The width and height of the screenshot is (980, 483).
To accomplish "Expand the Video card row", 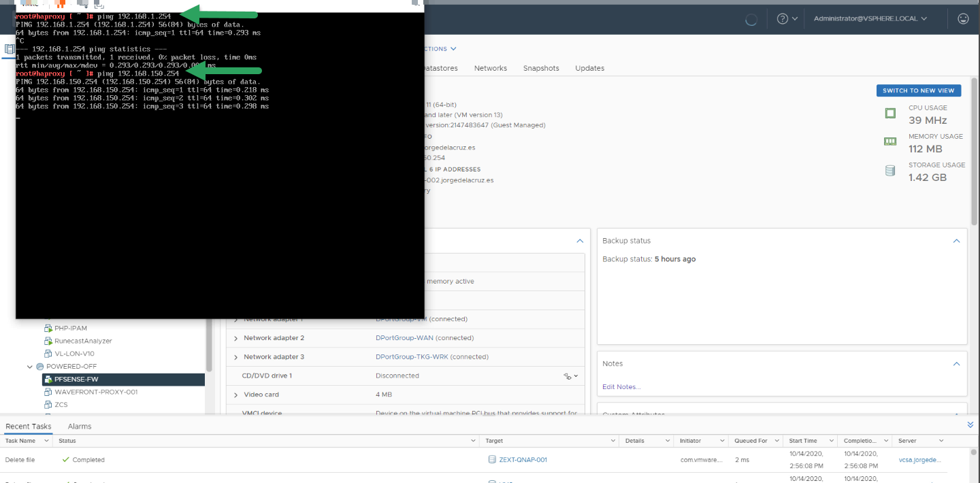I will click(x=236, y=395).
